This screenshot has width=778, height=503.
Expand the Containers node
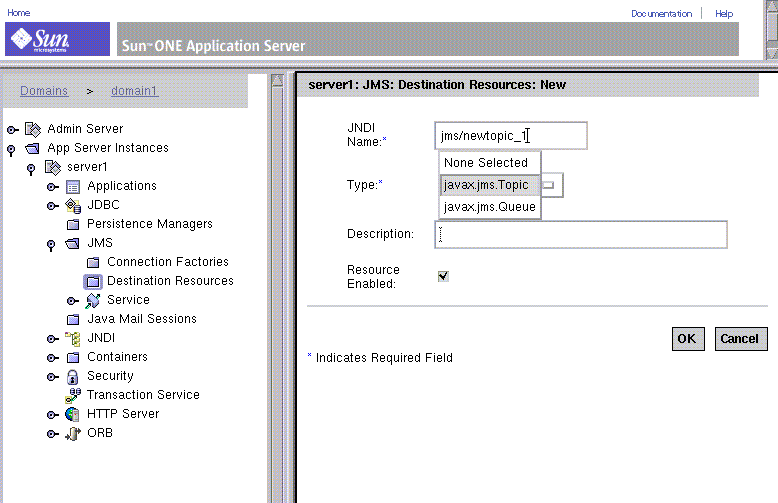pos(53,358)
